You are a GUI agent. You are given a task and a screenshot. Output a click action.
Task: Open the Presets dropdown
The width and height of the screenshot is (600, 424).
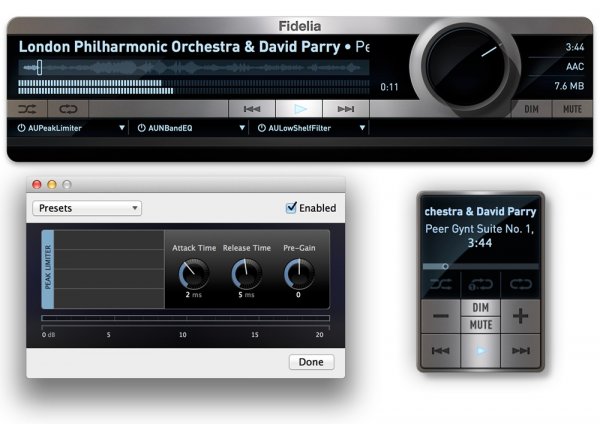click(x=87, y=208)
